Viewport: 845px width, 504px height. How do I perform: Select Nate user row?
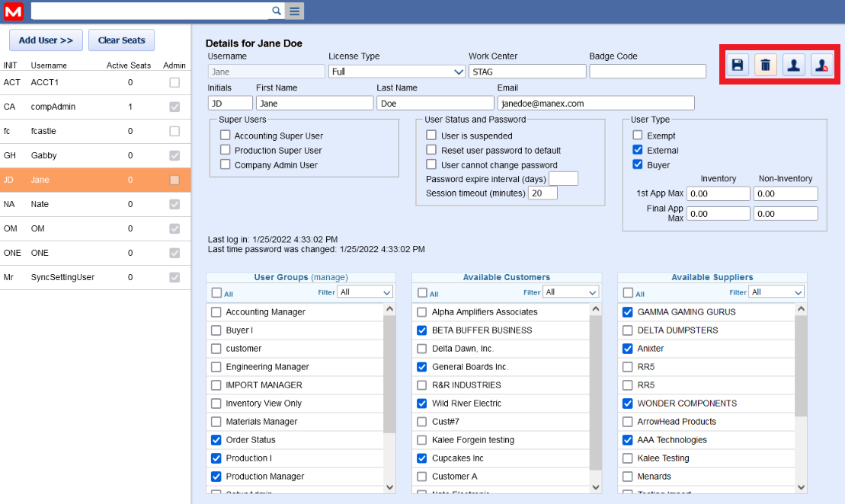[95, 204]
